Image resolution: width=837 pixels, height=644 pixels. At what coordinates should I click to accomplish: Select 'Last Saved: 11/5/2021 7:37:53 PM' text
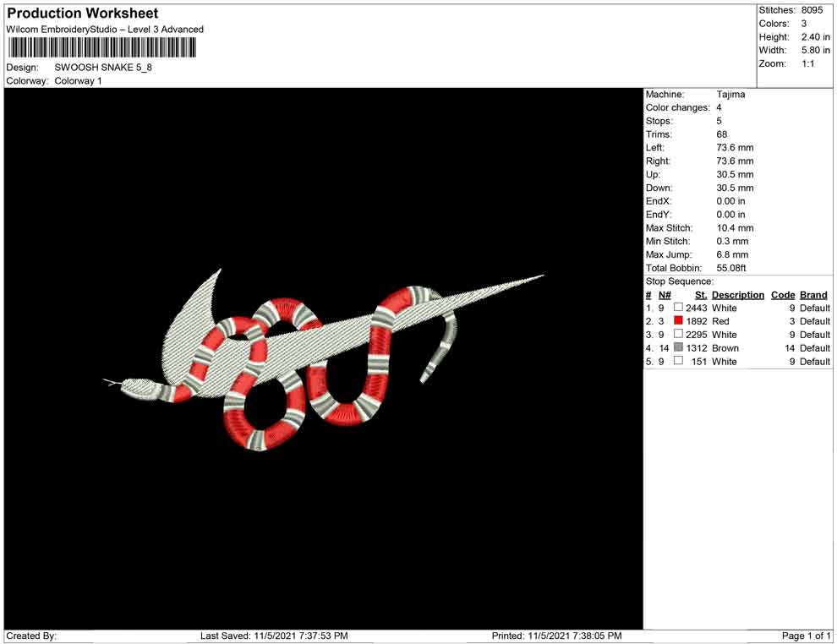coord(274,636)
